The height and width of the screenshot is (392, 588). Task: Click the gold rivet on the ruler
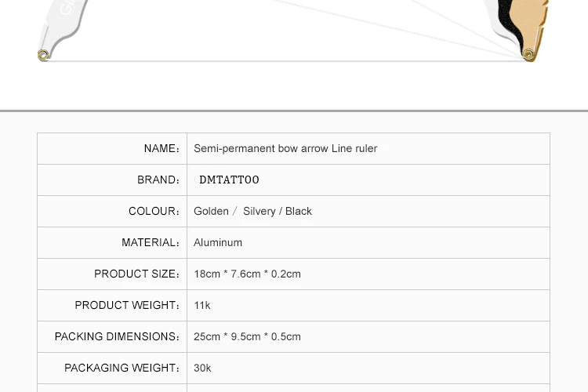pyautogui.click(x=529, y=55)
